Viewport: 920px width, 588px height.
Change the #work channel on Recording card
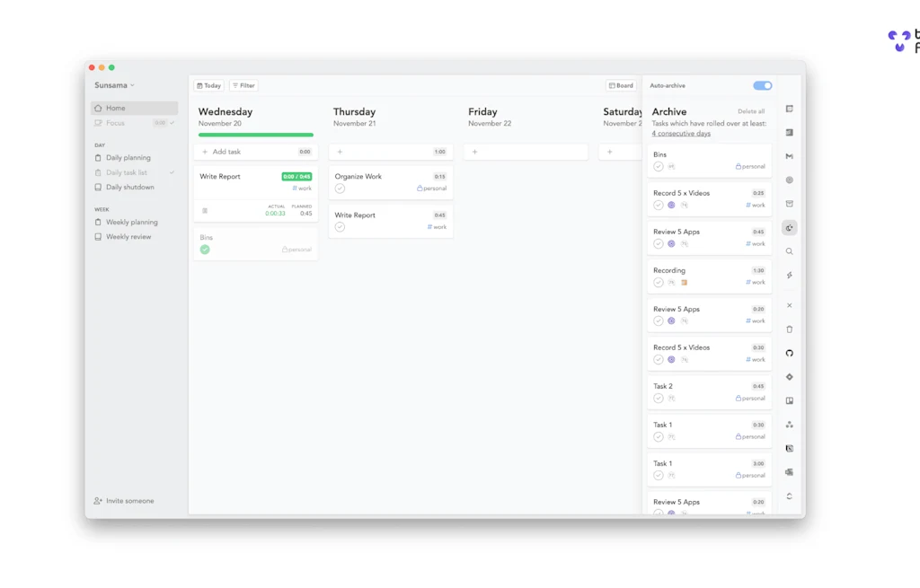tap(756, 283)
